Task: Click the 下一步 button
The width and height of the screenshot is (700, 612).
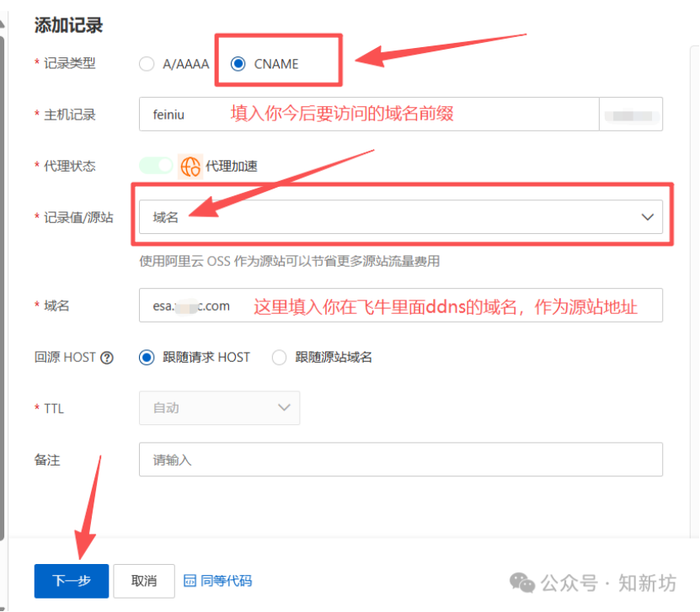Action: (x=72, y=581)
